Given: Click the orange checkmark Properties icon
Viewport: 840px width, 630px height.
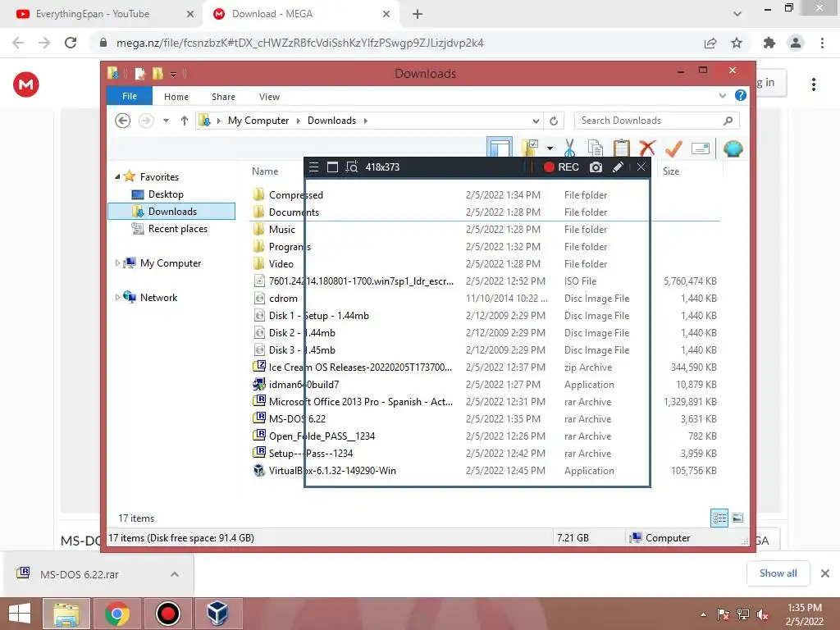Looking at the screenshot, I should click(x=673, y=148).
